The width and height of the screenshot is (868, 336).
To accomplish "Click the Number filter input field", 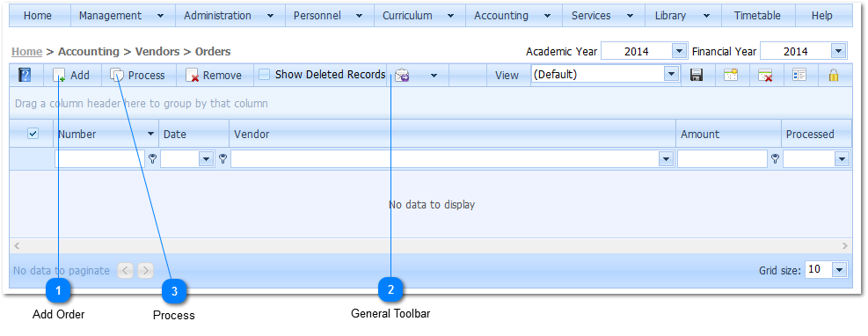I will [99, 159].
